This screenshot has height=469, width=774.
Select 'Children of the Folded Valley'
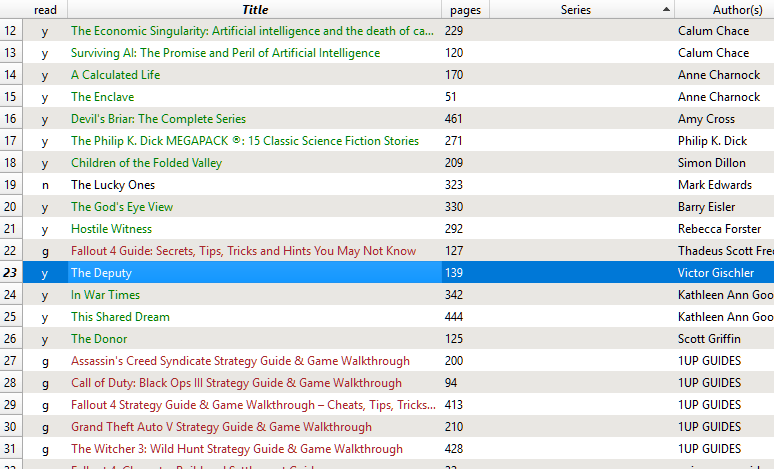[x=146, y=163]
